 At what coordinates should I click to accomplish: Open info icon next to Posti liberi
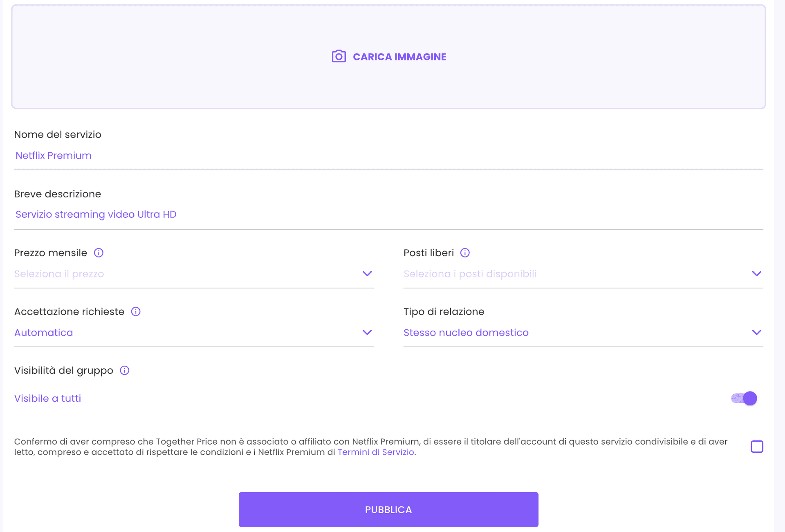(x=465, y=253)
